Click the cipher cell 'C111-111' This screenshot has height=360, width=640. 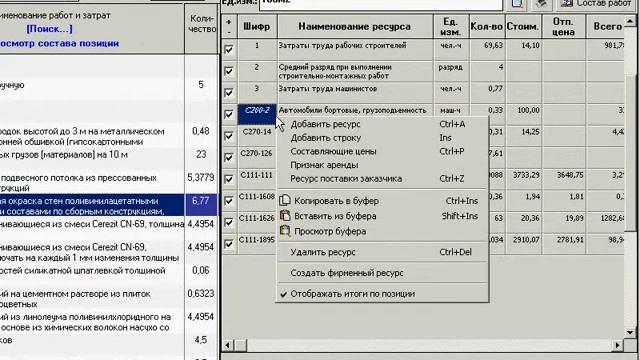tap(257, 179)
